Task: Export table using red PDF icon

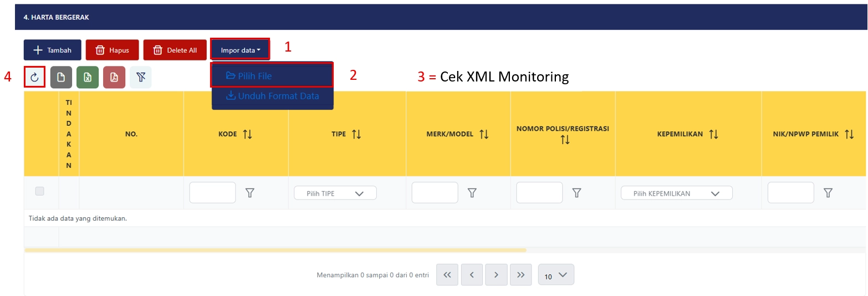Action: point(114,78)
